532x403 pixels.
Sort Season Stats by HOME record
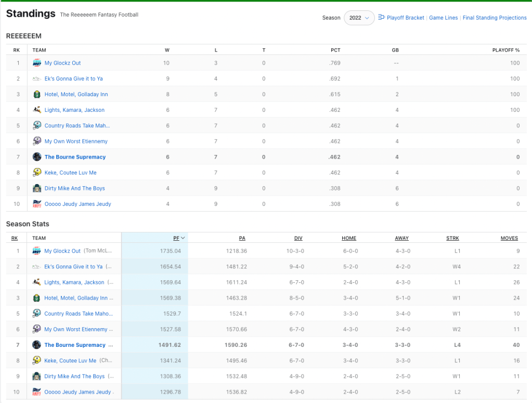tap(348, 238)
